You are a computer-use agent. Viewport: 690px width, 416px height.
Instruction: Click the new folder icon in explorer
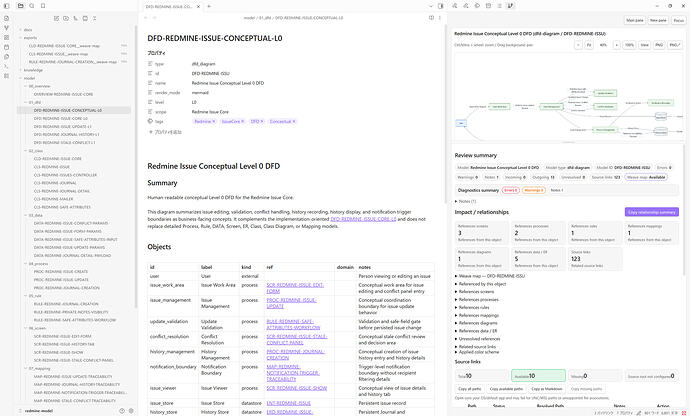point(66,18)
